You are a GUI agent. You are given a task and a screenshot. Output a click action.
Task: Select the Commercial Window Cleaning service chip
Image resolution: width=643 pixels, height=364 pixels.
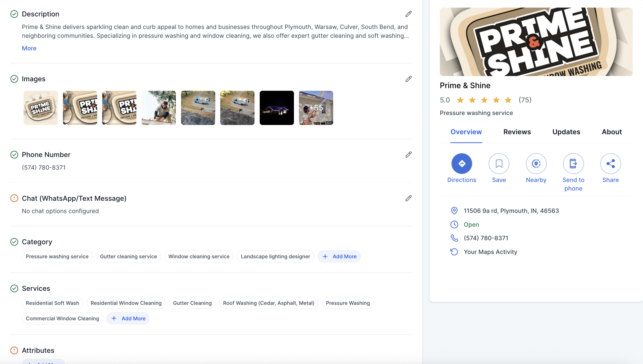[x=62, y=319]
